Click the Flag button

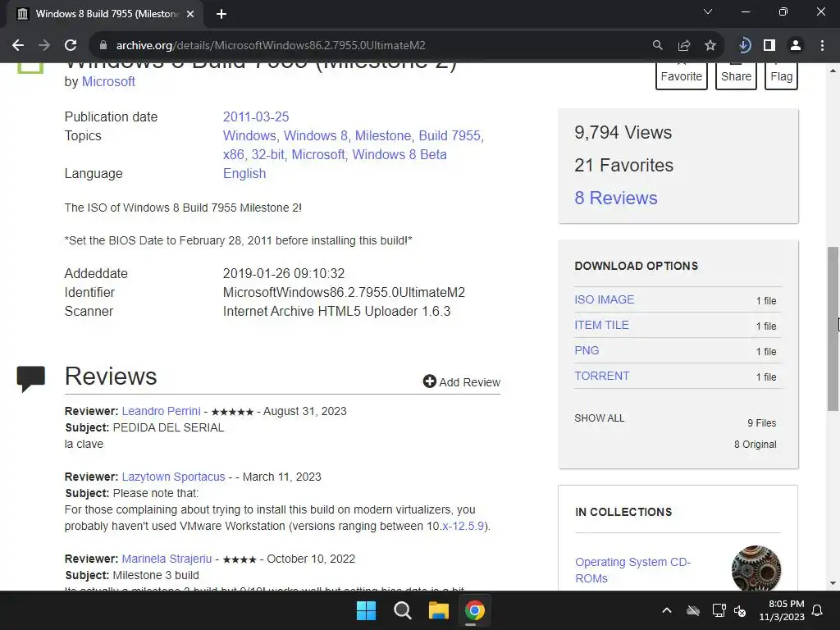(781, 75)
